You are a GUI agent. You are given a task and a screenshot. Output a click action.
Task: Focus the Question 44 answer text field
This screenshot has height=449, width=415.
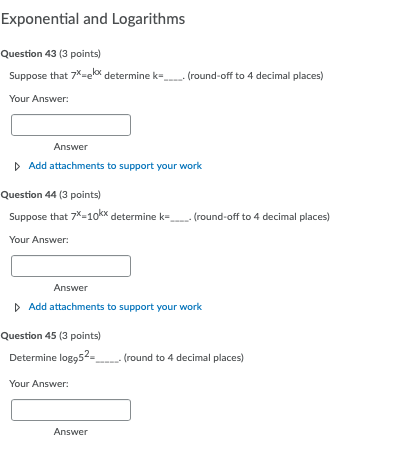coord(71,266)
